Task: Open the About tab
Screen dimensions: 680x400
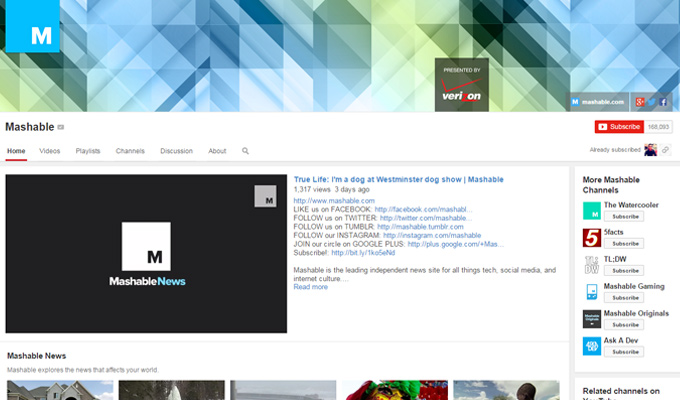Action: click(217, 151)
